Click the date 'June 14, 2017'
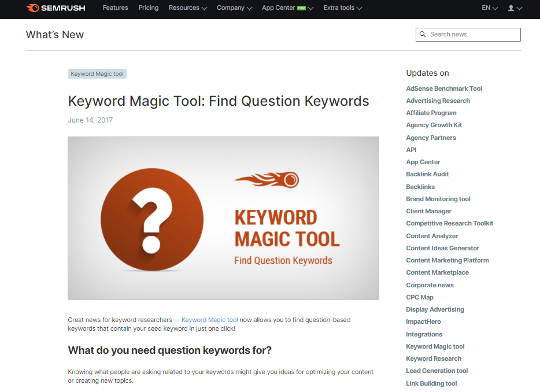 [90, 120]
